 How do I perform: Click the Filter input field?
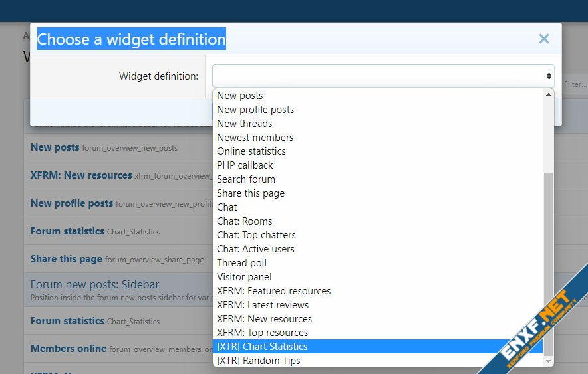pyautogui.click(x=575, y=84)
